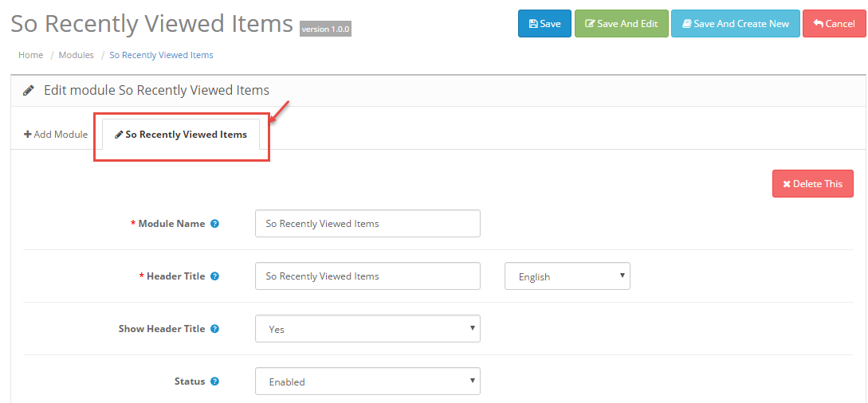Image resolution: width=868 pixels, height=403 pixels.
Task: Select the So Recently Viewed Items tab
Action: point(186,135)
